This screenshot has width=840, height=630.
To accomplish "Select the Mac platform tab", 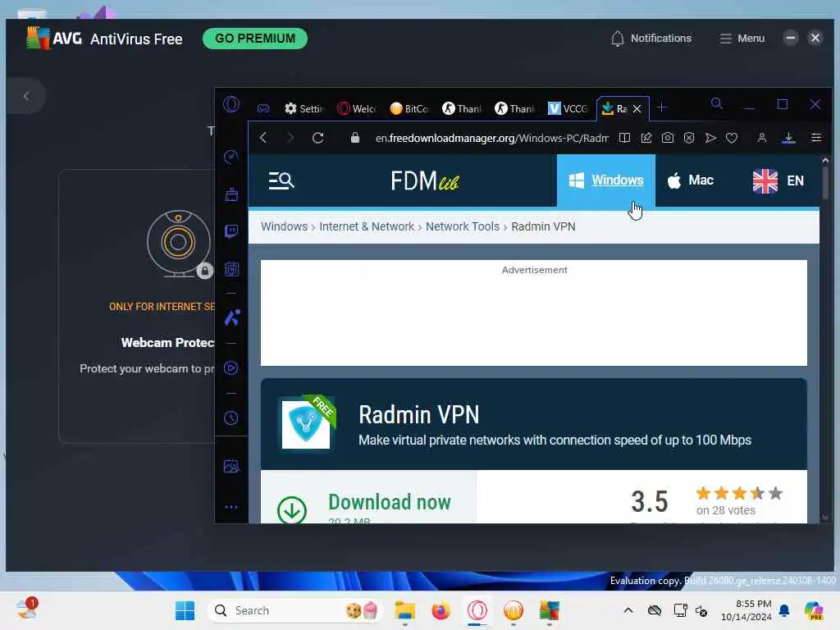I will coord(691,180).
